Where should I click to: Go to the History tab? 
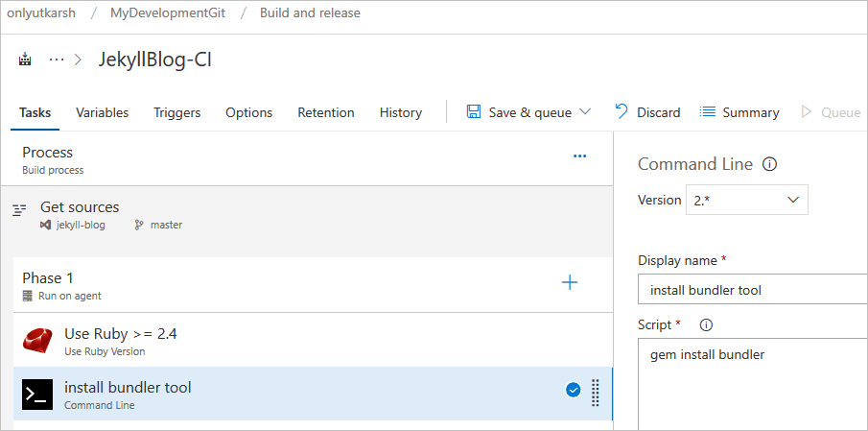pos(400,112)
